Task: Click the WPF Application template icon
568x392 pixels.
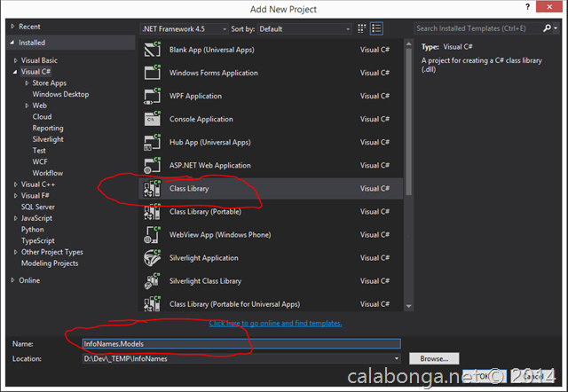Action: pos(152,96)
